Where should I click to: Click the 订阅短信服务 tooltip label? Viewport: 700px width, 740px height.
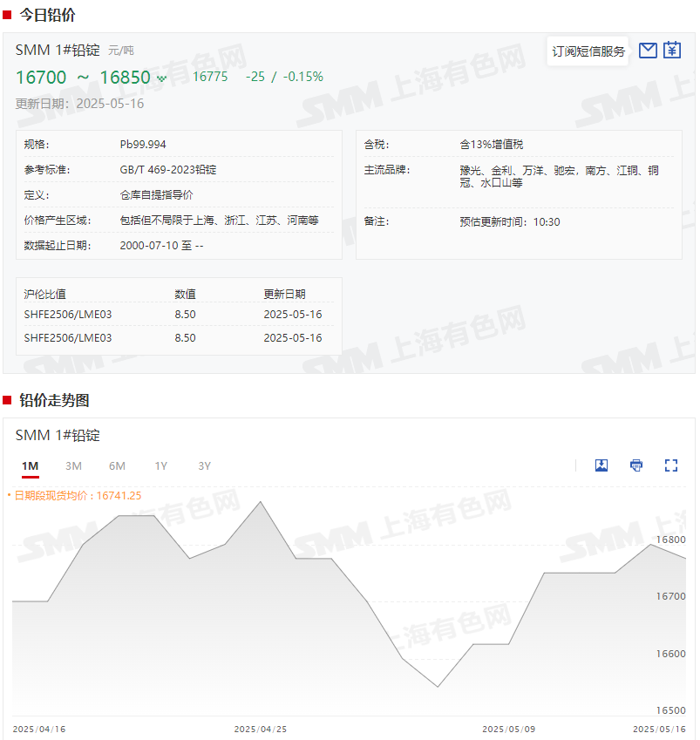pos(588,51)
